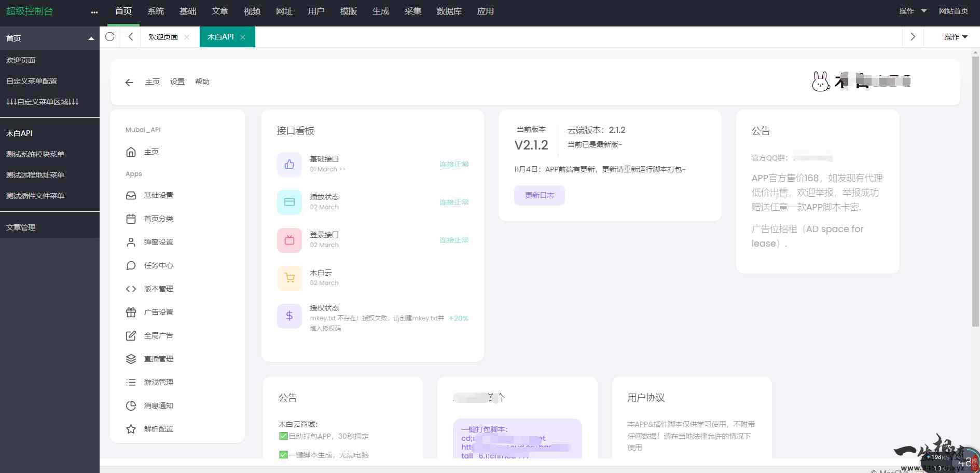Open 版本管理 code brackets icon
Viewport: 980px width, 473px height.
click(x=131, y=289)
